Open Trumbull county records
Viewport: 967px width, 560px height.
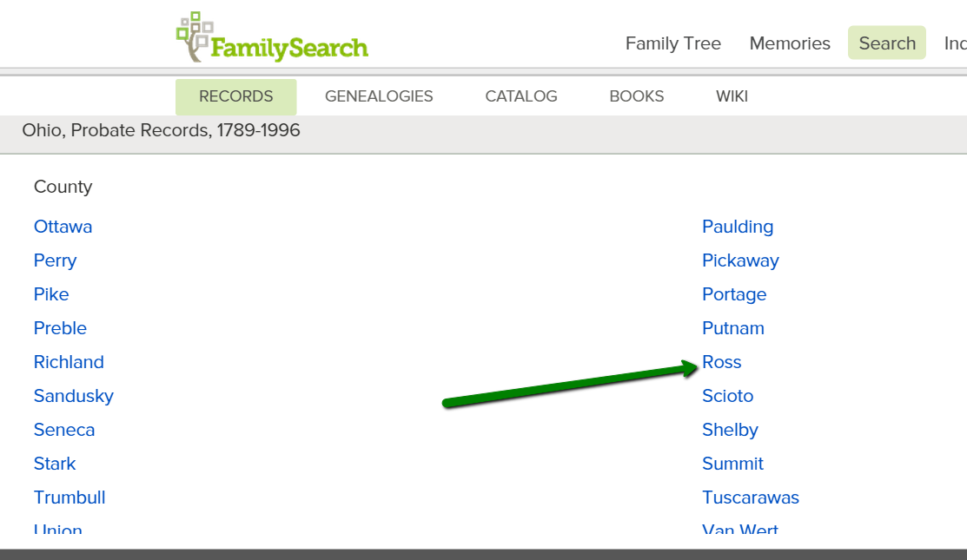[70, 497]
